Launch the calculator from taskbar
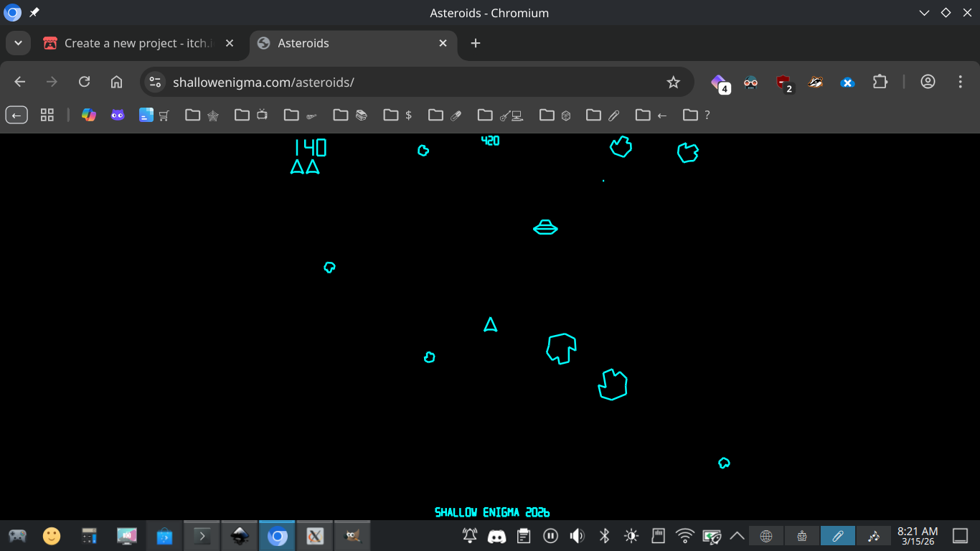 click(89, 536)
